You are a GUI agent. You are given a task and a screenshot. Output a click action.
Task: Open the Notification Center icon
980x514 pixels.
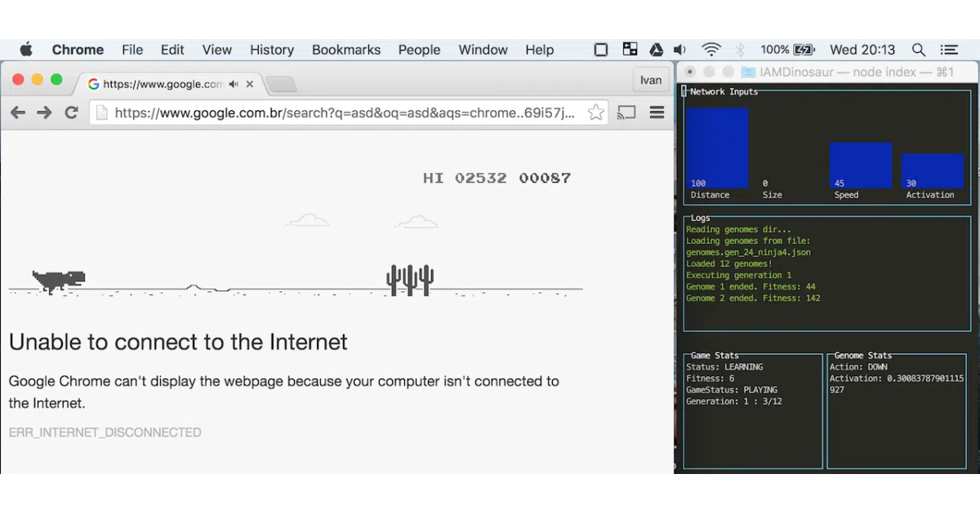(x=949, y=50)
